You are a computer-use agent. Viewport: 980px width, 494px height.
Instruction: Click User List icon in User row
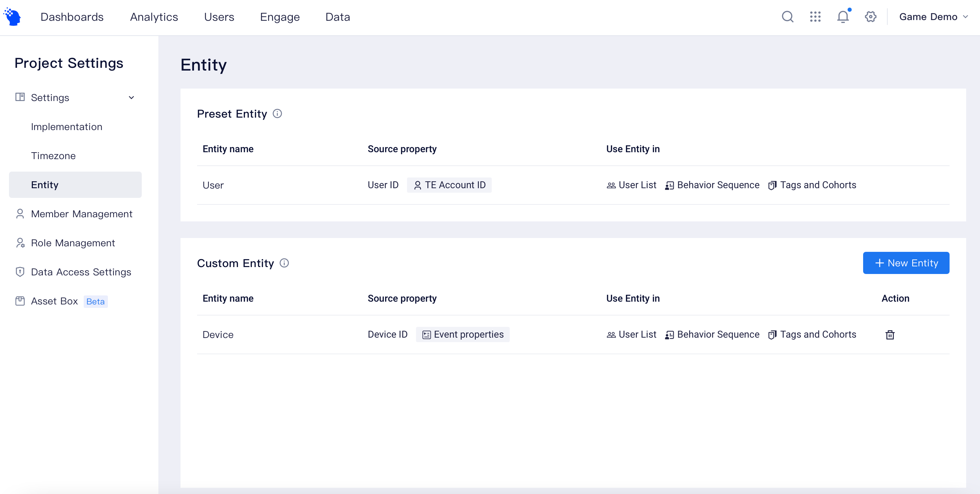pyautogui.click(x=611, y=185)
